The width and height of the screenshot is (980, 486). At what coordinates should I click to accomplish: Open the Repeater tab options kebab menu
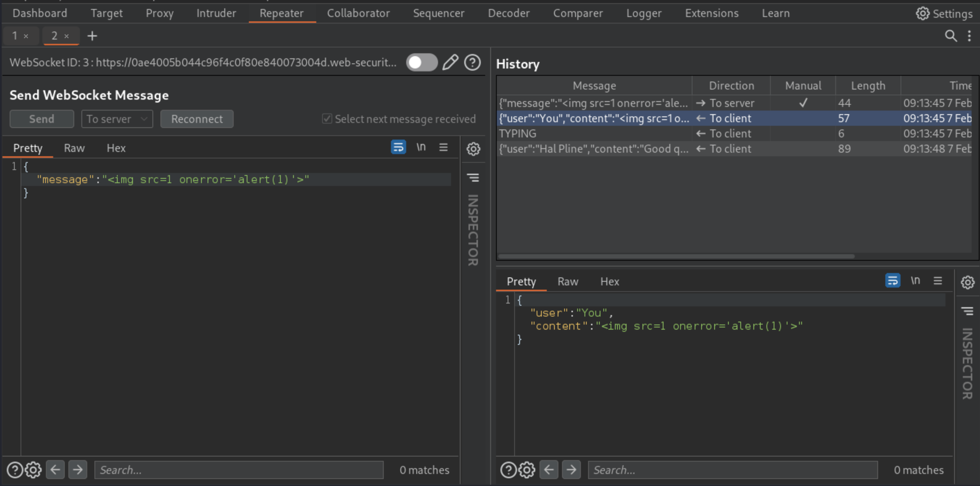pyautogui.click(x=969, y=36)
